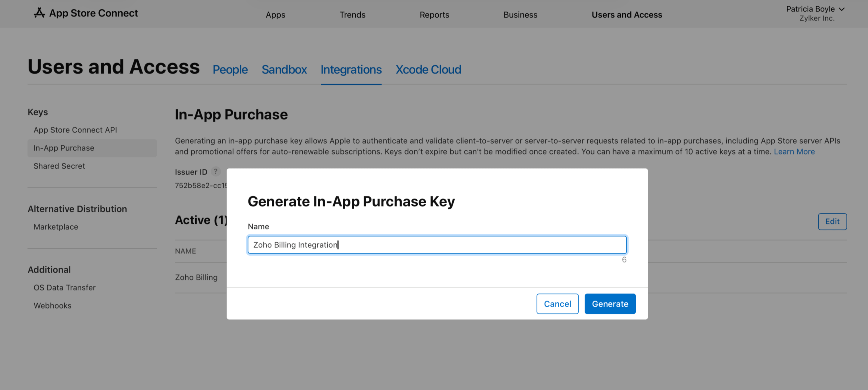868x390 pixels.
Task: Click the Generate In-App Purchase Key dialog title
Action: click(351, 202)
